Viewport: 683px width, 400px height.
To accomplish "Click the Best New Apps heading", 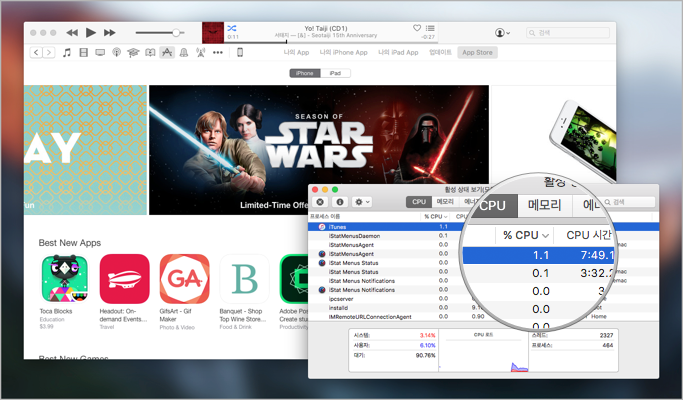I will click(x=70, y=243).
